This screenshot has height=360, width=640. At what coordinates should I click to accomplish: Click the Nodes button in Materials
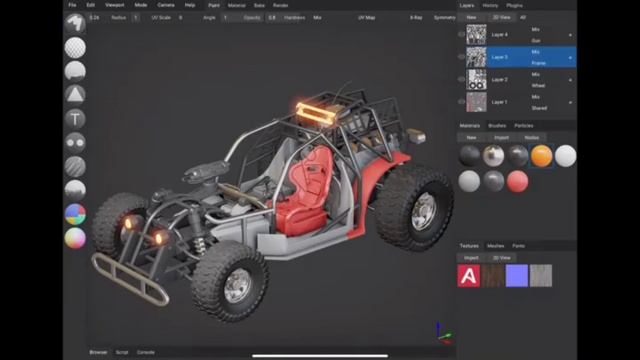pos(531,138)
